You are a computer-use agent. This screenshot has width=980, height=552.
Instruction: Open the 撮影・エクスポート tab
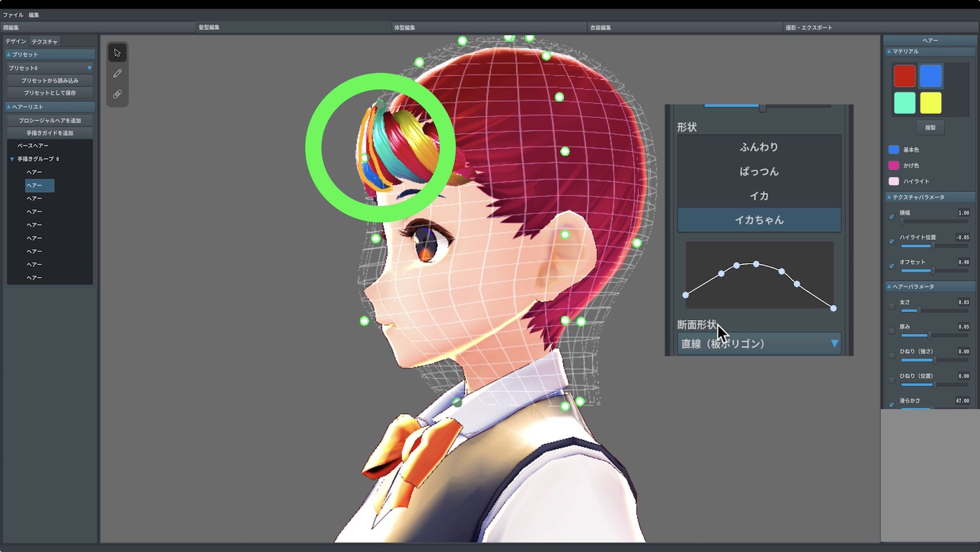[x=881, y=27]
